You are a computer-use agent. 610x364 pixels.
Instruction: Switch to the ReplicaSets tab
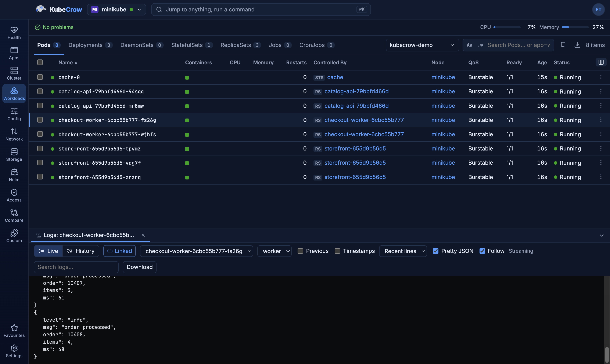(x=241, y=45)
